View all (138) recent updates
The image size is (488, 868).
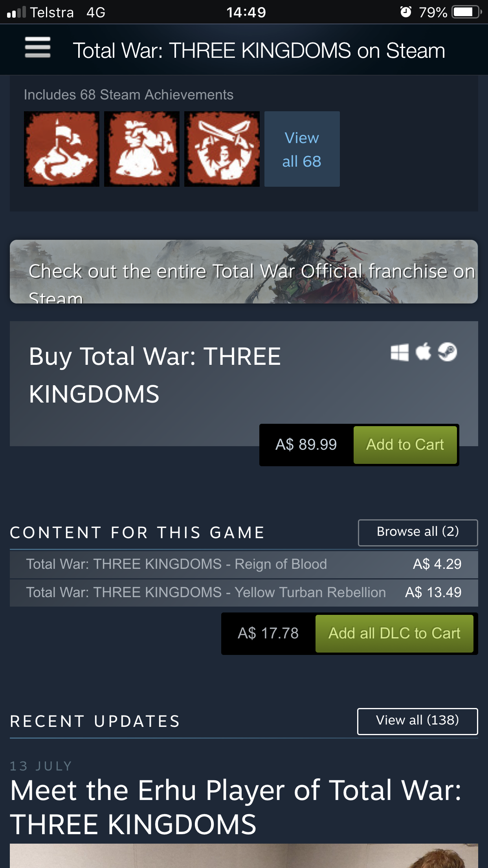pyautogui.click(x=417, y=721)
